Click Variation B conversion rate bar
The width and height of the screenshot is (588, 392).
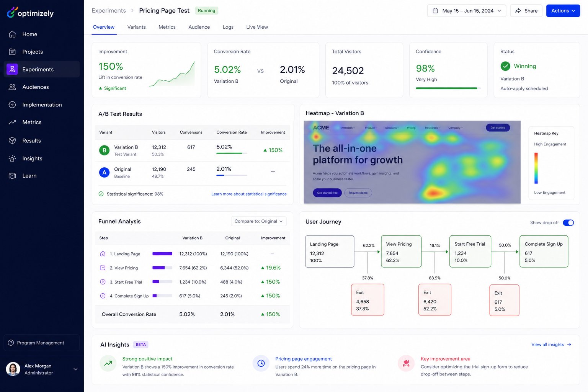232,154
